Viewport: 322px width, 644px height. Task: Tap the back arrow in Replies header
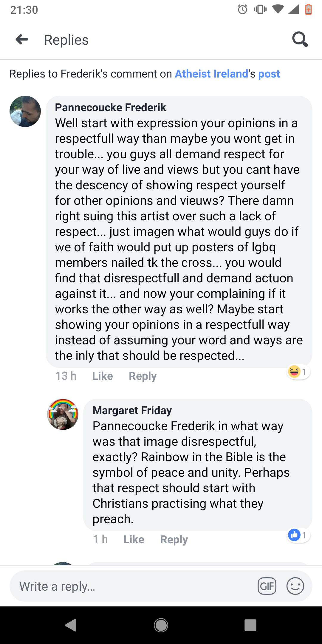(22, 39)
